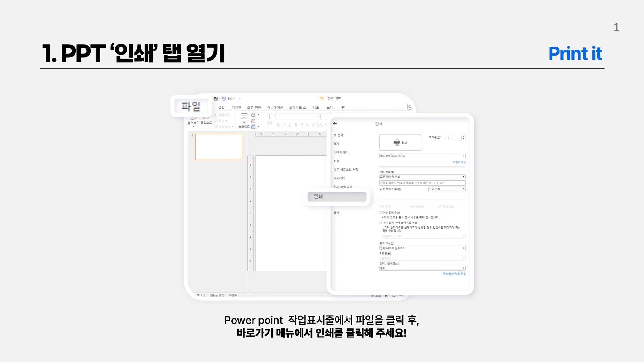Click the 복사본 copies spinner arrows
This screenshot has height=362, width=644.
coord(464,138)
